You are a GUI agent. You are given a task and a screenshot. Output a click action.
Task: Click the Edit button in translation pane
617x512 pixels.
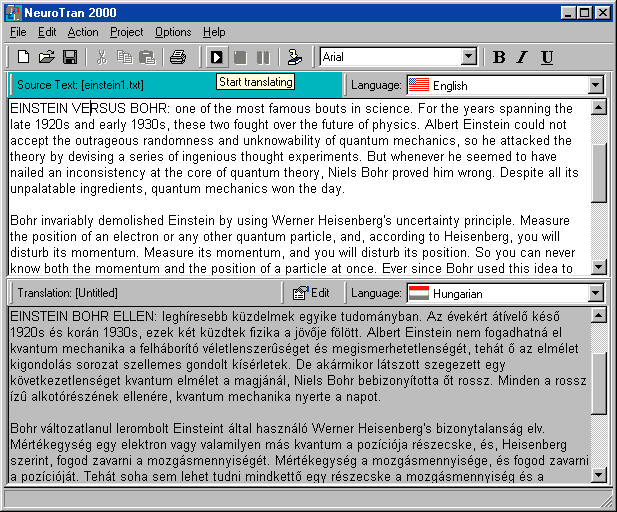[x=311, y=293]
